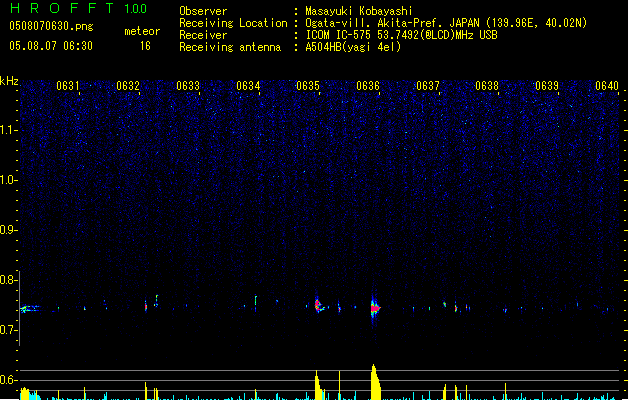Click the Receiving antenna label
629x400 pixels.
tap(230, 47)
